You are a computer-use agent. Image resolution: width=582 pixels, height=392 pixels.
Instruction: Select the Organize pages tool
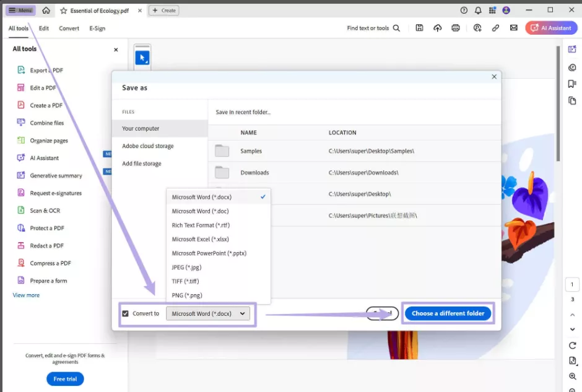49,141
